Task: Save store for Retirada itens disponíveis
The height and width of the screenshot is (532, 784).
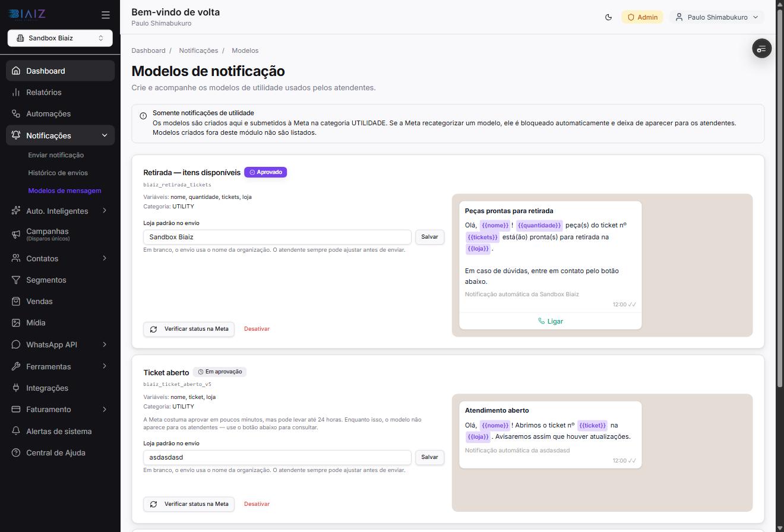Action: pos(429,237)
